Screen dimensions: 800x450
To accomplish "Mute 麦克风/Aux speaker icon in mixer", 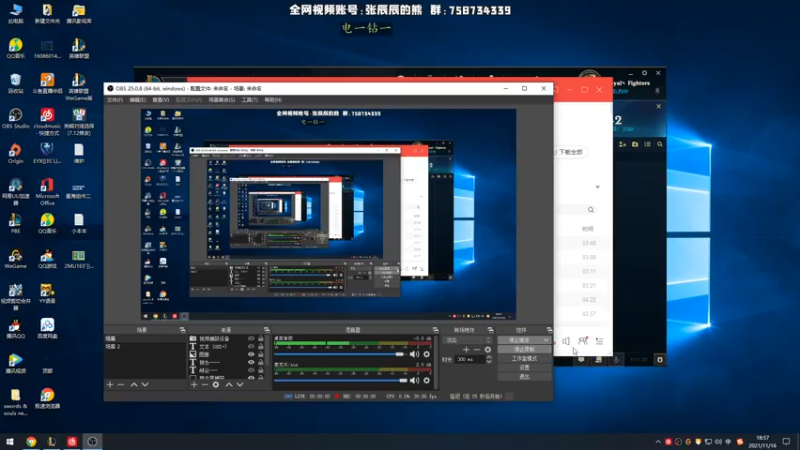I will 414,380.
